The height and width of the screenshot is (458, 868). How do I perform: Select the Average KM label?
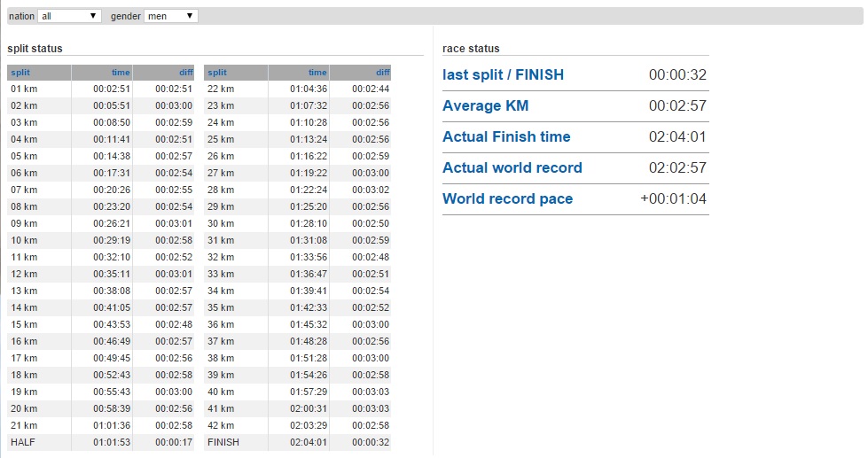tap(486, 105)
